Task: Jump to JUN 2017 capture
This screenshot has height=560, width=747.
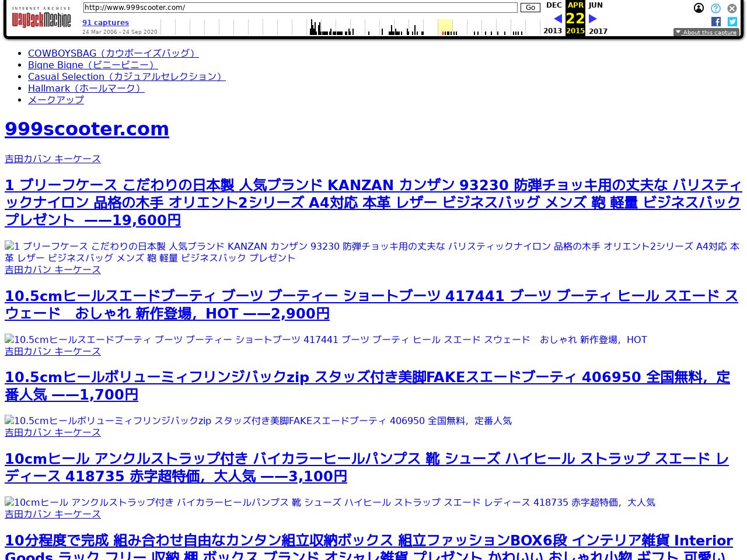Action: pyautogui.click(x=595, y=5)
